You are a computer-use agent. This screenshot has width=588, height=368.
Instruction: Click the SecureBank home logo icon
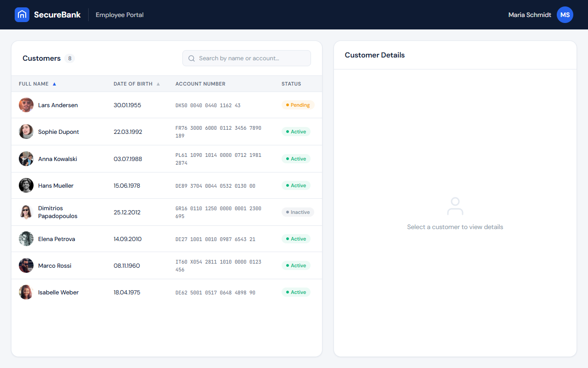(x=22, y=14)
